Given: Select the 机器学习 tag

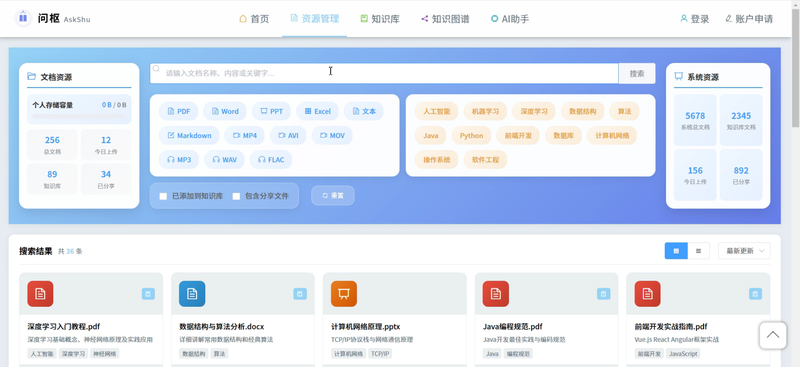Looking at the screenshot, I should coord(485,111).
